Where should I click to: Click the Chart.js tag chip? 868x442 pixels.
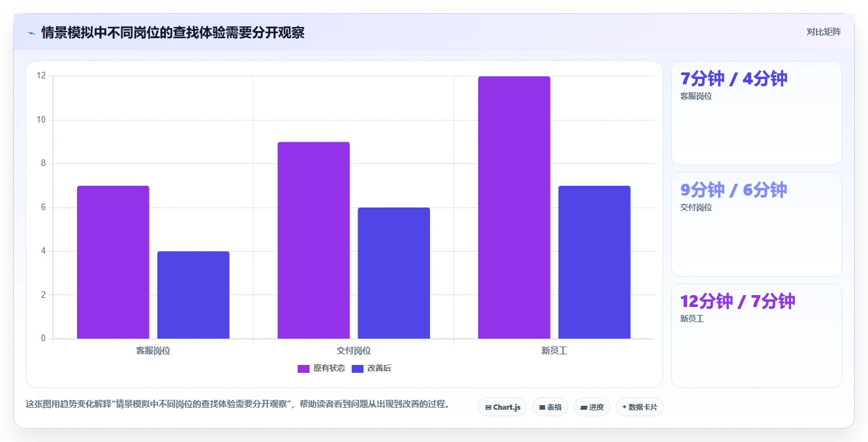(x=502, y=407)
